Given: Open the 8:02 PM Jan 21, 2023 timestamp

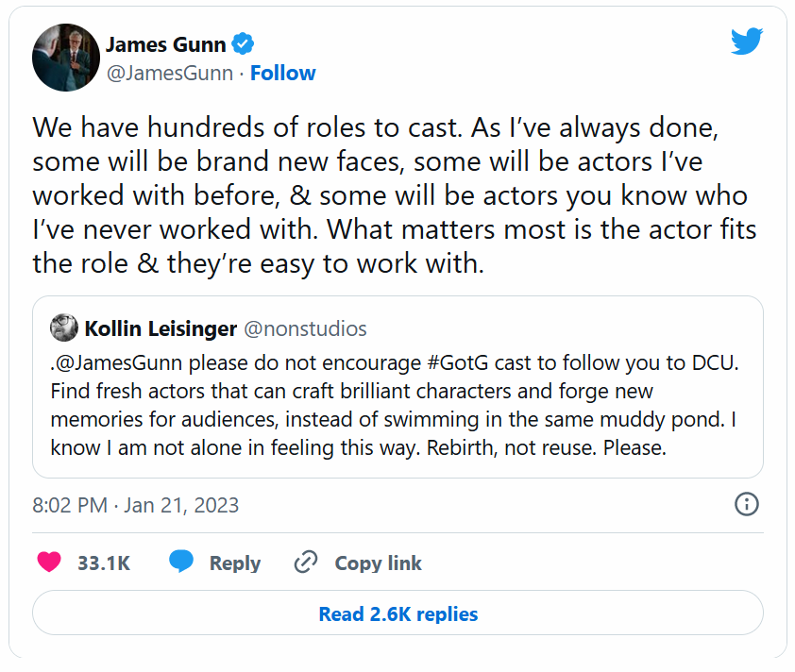Looking at the screenshot, I should point(135,505).
